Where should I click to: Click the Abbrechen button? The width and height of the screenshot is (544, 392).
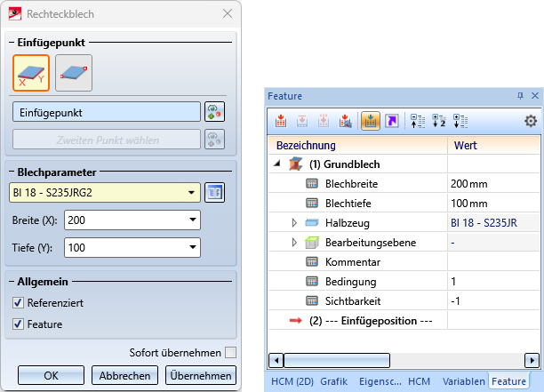click(124, 375)
